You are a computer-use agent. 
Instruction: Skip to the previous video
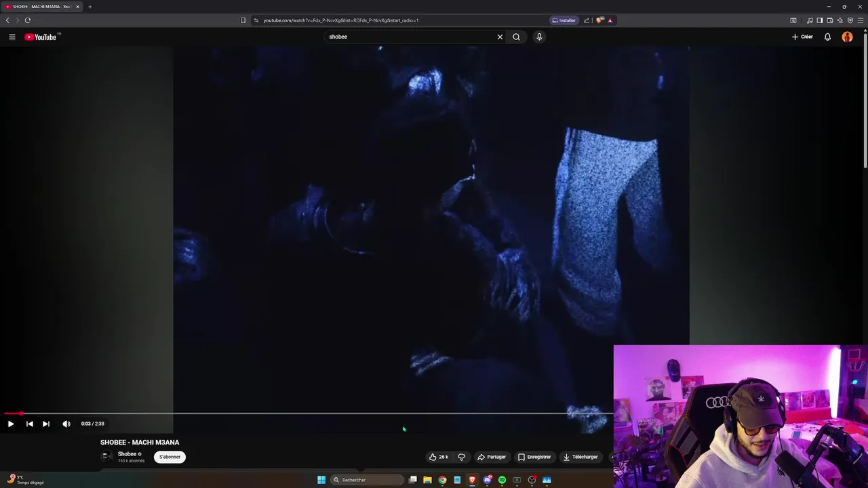[29, 424]
